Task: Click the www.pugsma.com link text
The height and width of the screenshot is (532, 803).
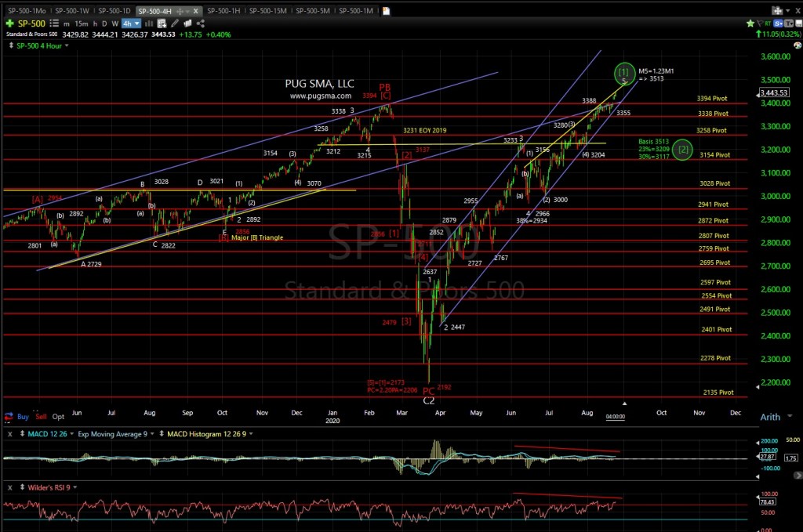Action: 321,96
